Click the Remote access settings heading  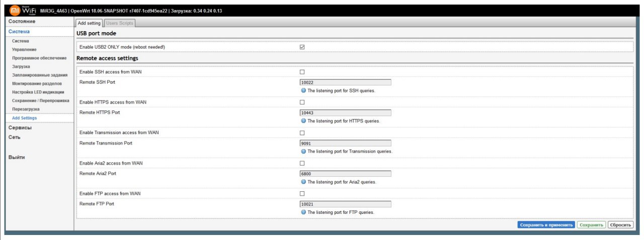coord(107,58)
